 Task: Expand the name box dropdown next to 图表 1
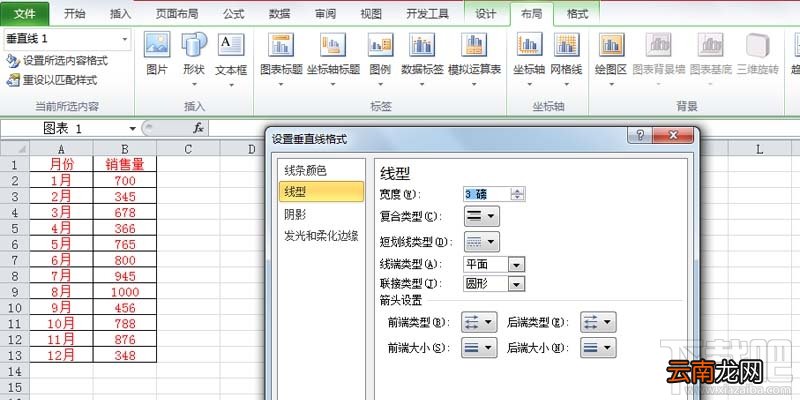(x=133, y=129)
